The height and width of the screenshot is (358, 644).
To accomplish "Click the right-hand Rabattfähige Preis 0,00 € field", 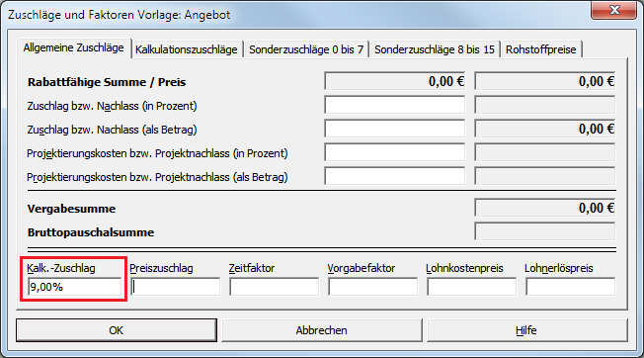I will [545, 81].
